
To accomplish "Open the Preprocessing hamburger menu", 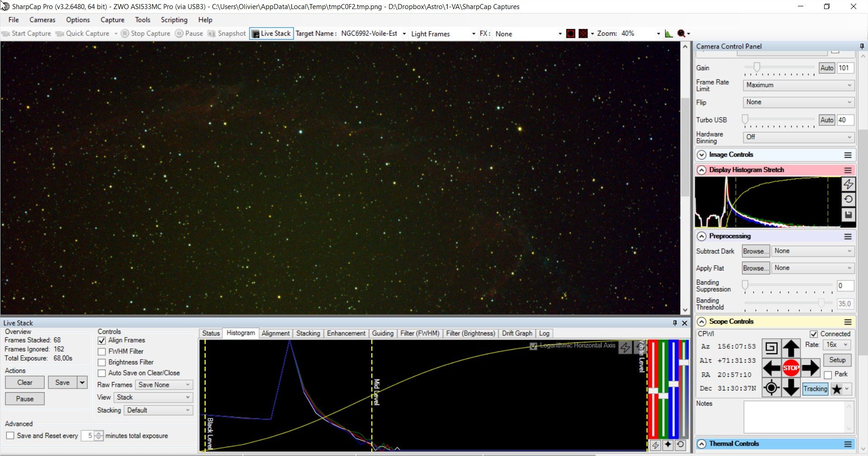I will point(848,236).
